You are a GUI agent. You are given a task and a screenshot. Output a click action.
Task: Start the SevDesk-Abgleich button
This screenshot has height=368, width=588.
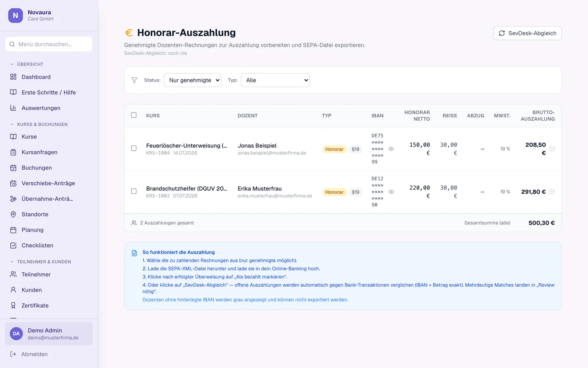(528, 33)
